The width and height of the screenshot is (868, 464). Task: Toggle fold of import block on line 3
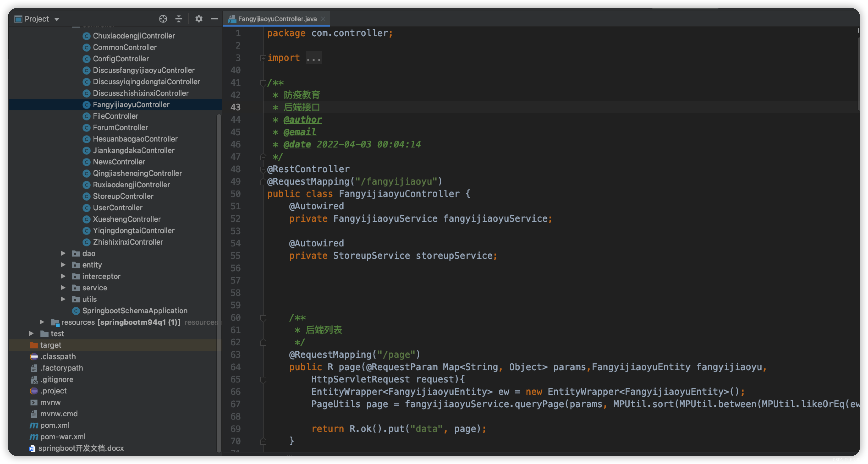(x=263, y=58)
